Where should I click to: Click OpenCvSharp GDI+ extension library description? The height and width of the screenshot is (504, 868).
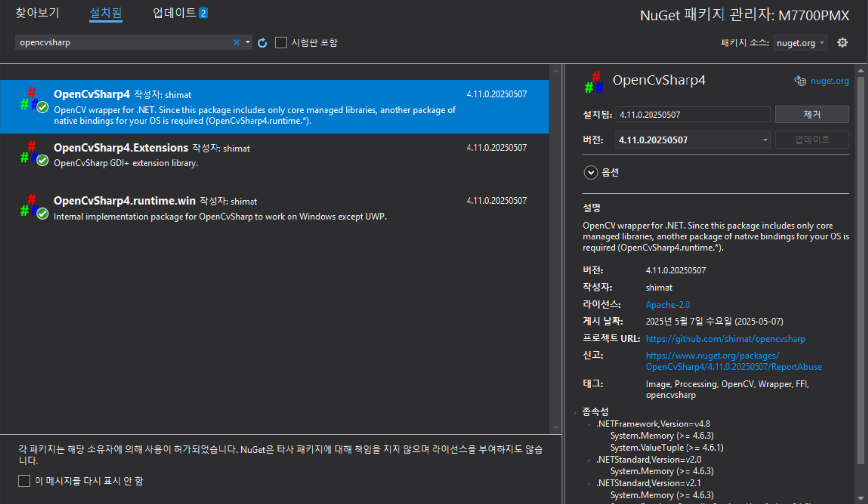click(x=126, y=163)
